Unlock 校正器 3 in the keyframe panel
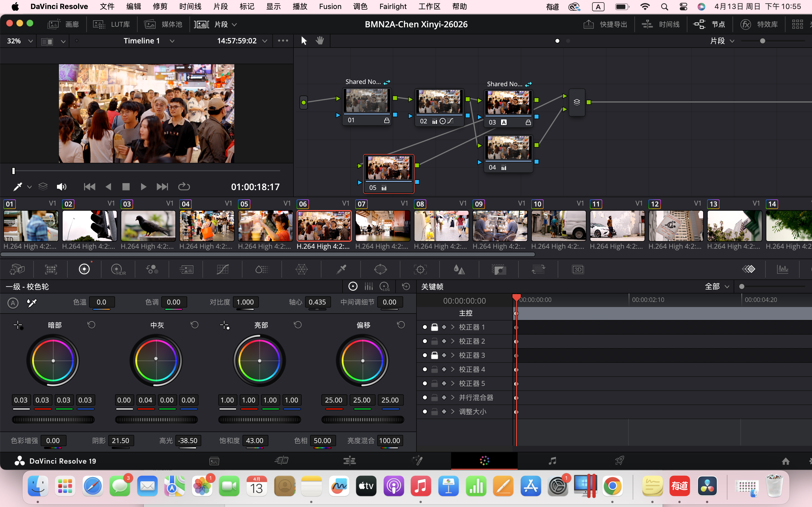The height and width of the screenshot is (507, 812). pos(434,355)
